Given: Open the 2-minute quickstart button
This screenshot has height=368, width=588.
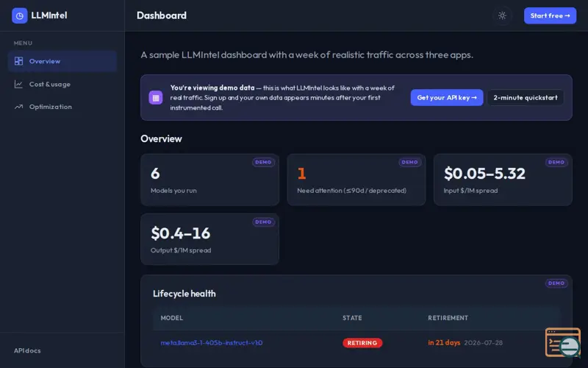Looking at the screenshot, I should coord(525,98).
